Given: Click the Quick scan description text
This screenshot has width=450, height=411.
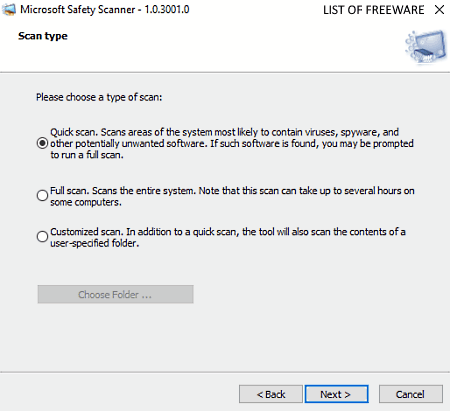Looking at the screenshot, I should tap(232, 143).
